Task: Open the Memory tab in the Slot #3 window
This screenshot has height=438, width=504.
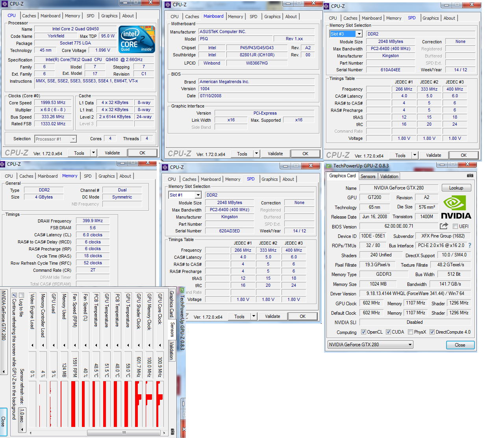Action: (394, 18)
